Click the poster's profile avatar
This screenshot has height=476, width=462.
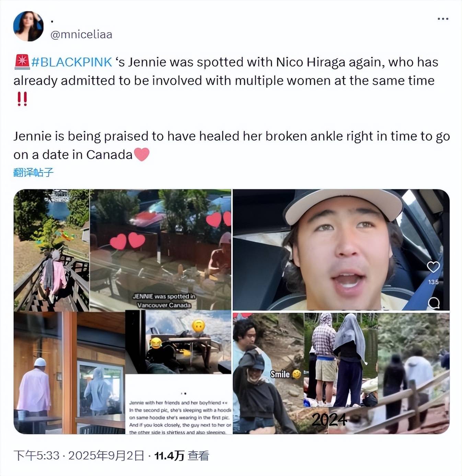pyautogui.click(x=28, y=26)
